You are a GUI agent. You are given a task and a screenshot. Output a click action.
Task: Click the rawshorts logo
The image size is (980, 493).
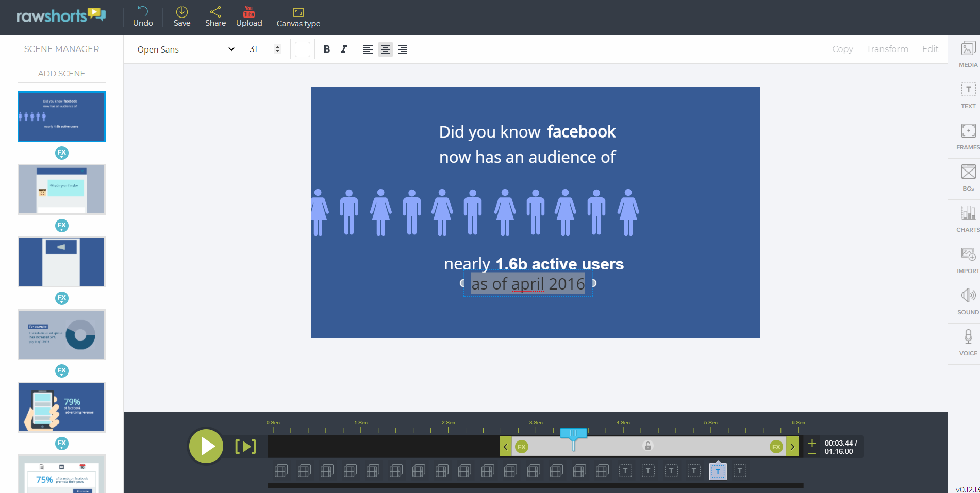(61, 15)
